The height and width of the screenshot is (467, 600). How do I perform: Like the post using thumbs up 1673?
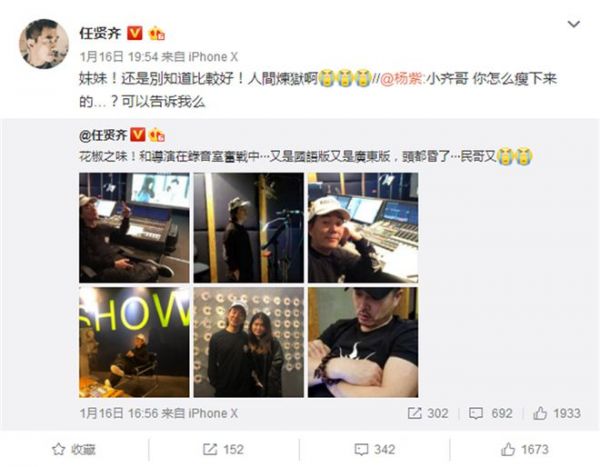525,449
